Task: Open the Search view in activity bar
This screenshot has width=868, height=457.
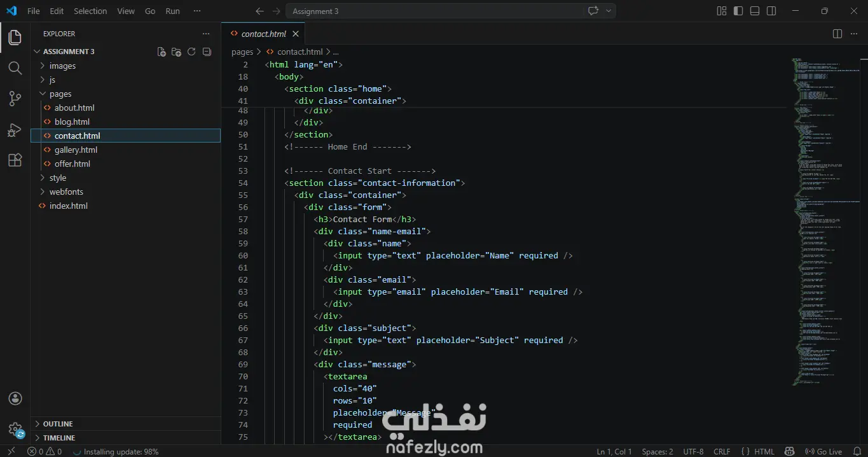Action: pyautogui.click(x=15, y=67)
